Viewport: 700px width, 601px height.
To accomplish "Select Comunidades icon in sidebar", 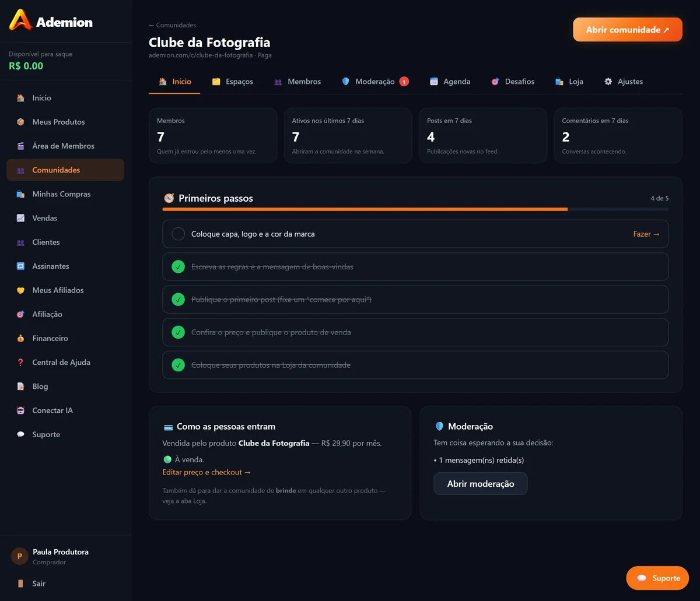I will (x=20, y=170).
